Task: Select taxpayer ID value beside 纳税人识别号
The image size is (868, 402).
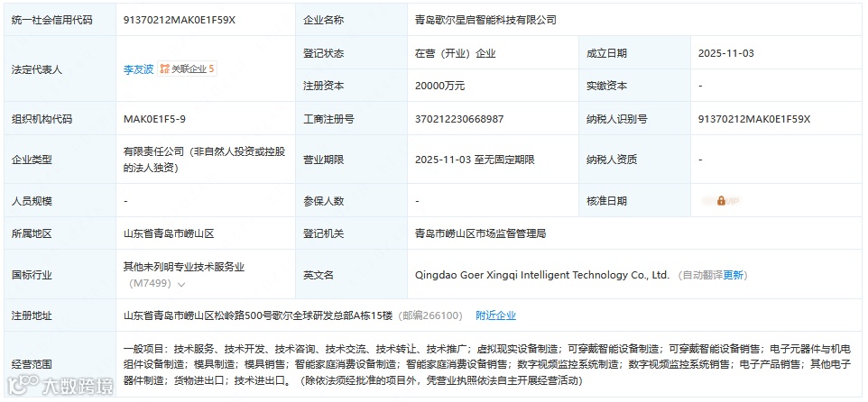Action: (x=754, y=119)
